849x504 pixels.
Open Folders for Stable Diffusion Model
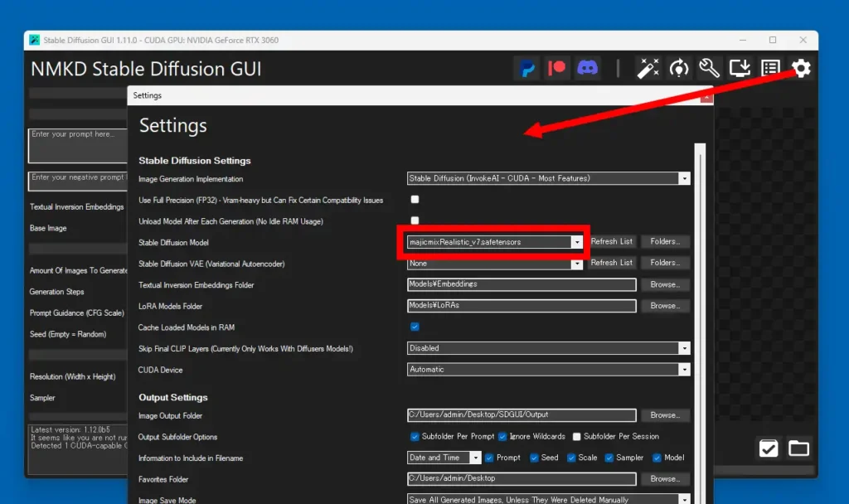665,241
